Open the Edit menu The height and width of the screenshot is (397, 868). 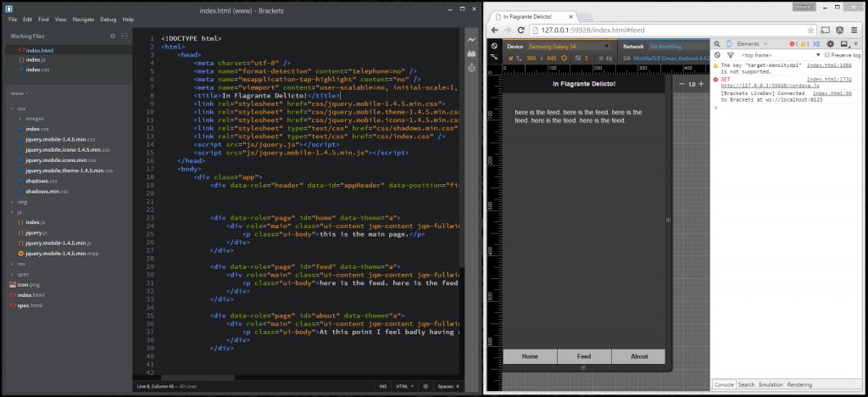point(28,20)
